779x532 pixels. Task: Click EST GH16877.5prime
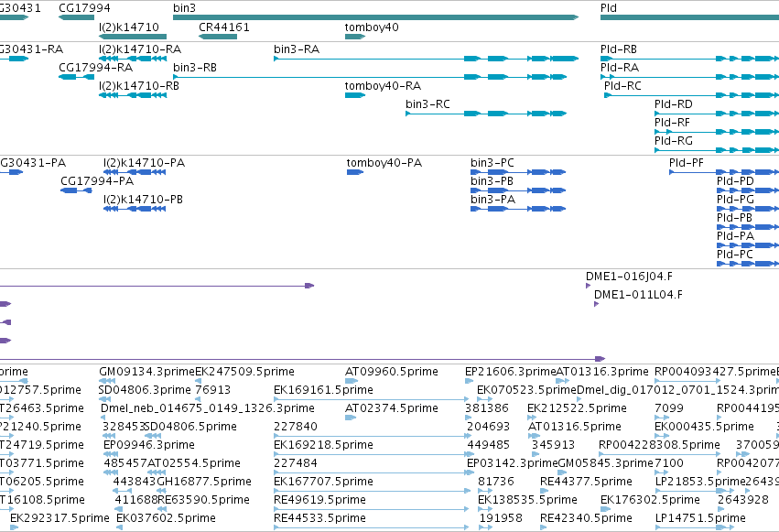pos(160,491)
